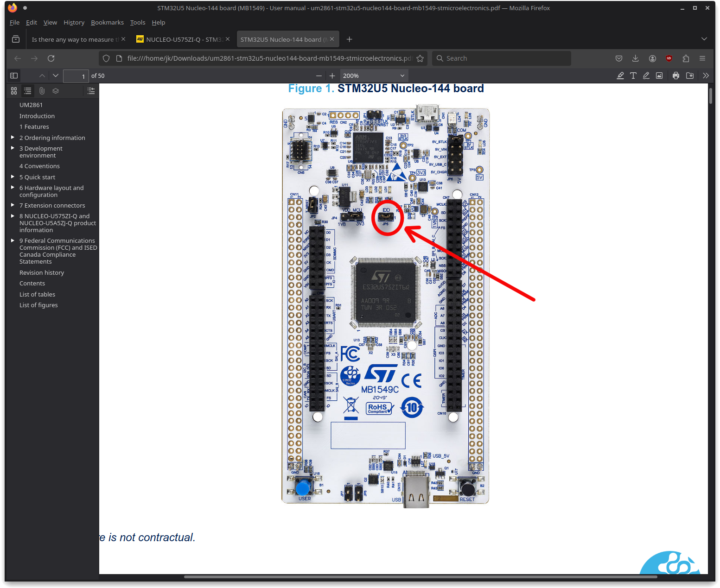This screenshot has height=588, width=720.
Task: Select the 'Revision history' outline entry
Action: tap(41, 272)
